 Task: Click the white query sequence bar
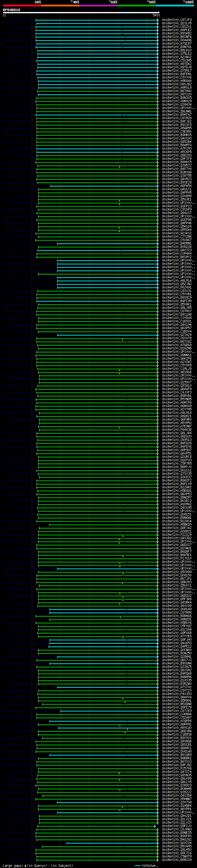pyautogui.click(x=81, y=12)
